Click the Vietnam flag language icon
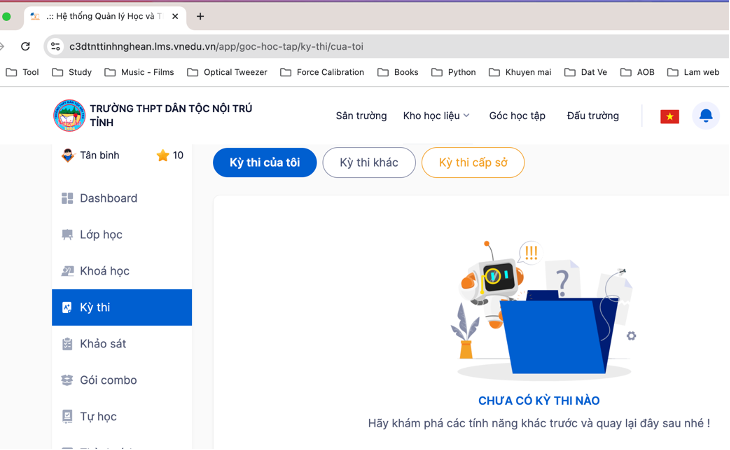Screen dimensions: 730x450 click(669, 116)
